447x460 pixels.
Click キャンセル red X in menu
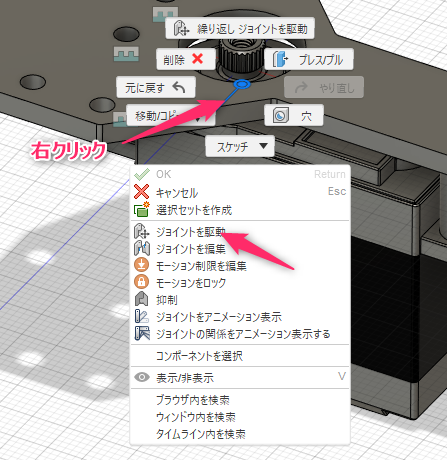(x=141, y=192)
